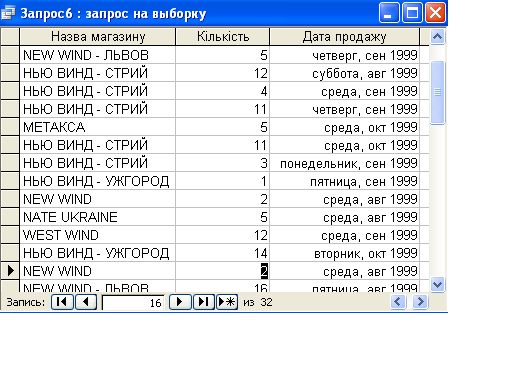Image resolution: width=512 pixels, height=384 pixels.
Task: Select the Назва магазину column header
Action: tap(98, 37)
